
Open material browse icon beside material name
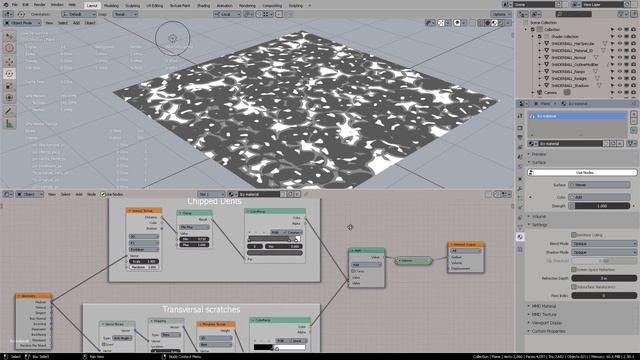[x=532, y=144]
